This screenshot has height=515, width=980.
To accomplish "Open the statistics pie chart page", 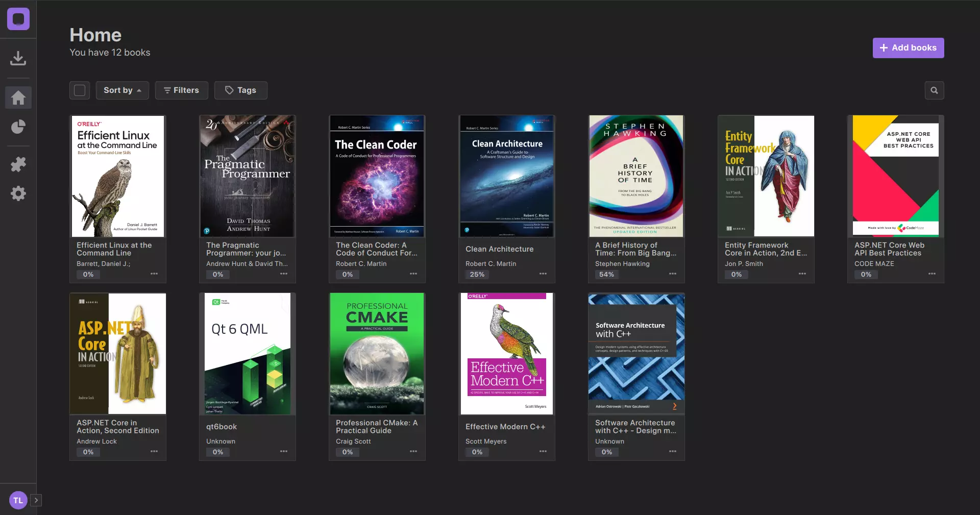I will 18,127.
